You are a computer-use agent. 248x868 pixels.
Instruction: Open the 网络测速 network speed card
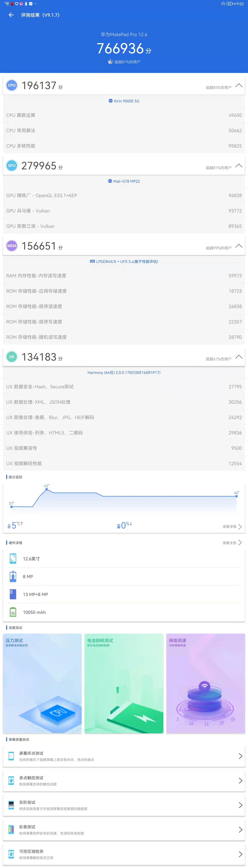point(206,683)
